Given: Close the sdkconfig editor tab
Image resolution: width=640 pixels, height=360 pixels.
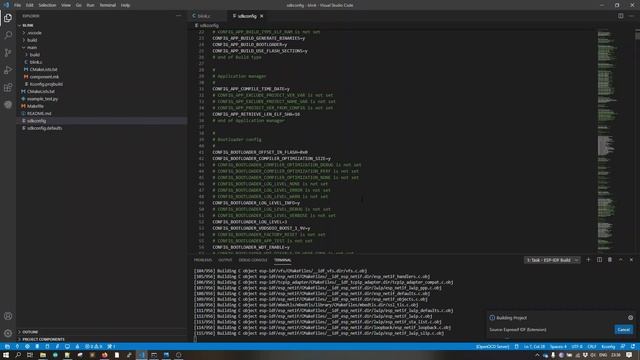Looking at the screenshot, I should [x=262, y=16].
